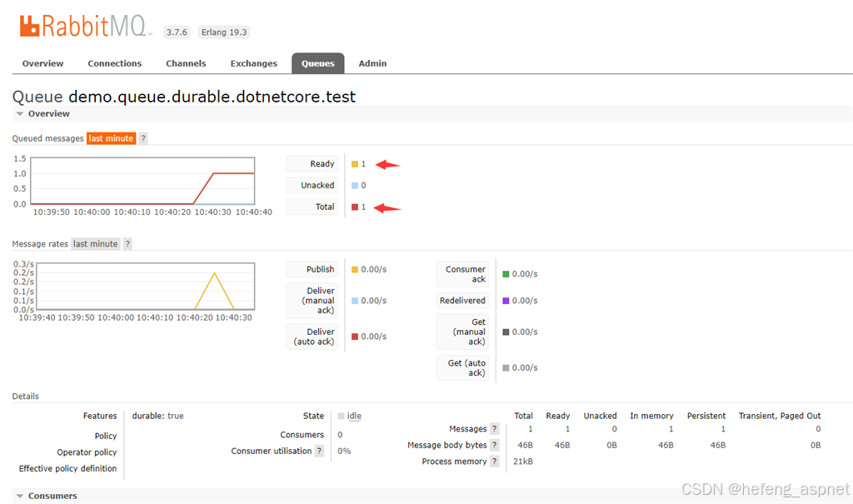Switch to the Channels tab
853x504 pixels.
(186, 63)
